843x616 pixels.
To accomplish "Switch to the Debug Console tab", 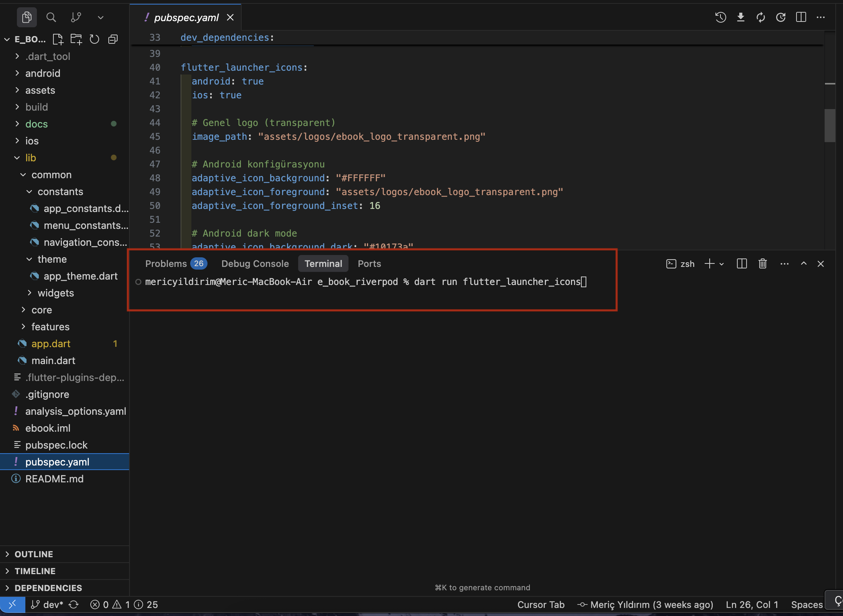I will tap(255, 264).
